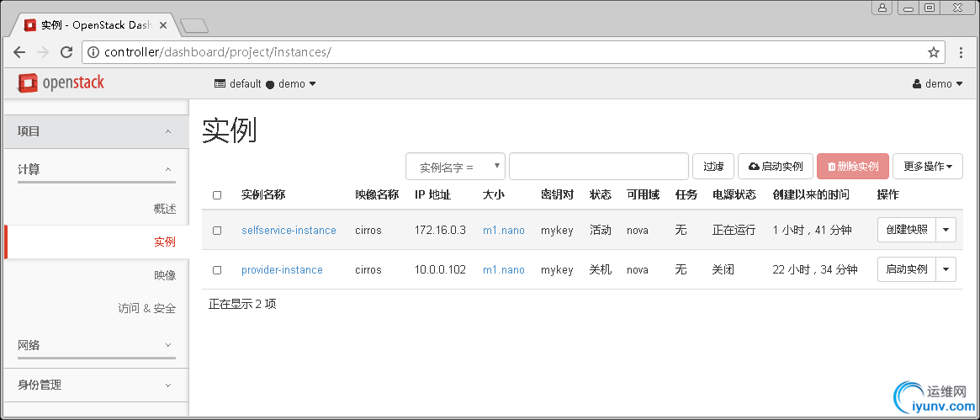
Task: Click the 映像名称 column header
Action: (x=377, y=195)
